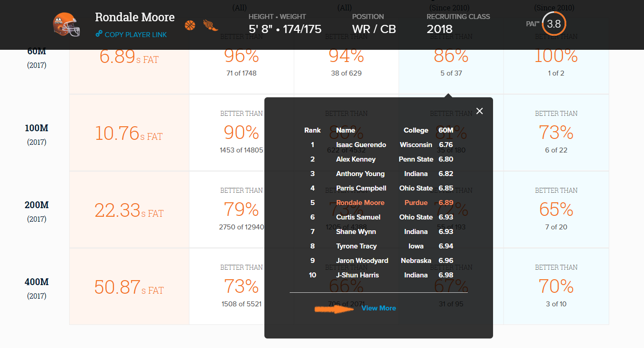
Task: Click the 2750 of 12940 count
Action: [x=241, y=227]
